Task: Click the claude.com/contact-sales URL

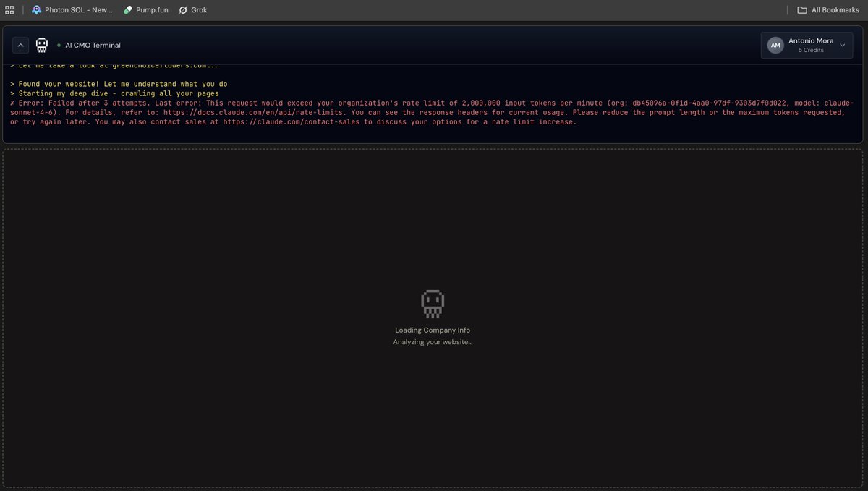Action: [x=293, y=121]
